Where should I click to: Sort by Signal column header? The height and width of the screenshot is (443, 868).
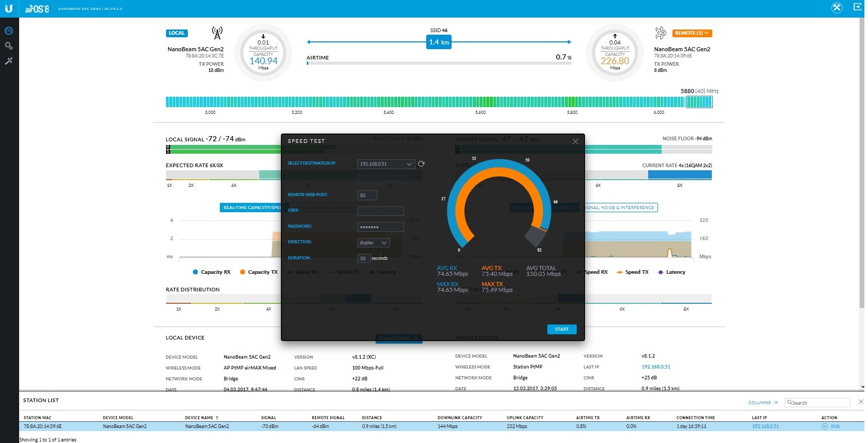[x=268, y=418]
